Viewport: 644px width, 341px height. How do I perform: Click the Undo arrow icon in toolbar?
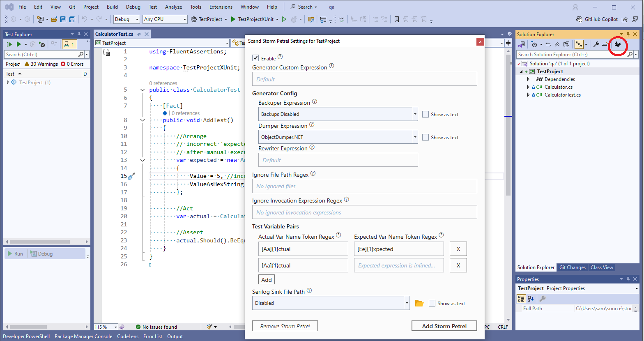[85, 19]
